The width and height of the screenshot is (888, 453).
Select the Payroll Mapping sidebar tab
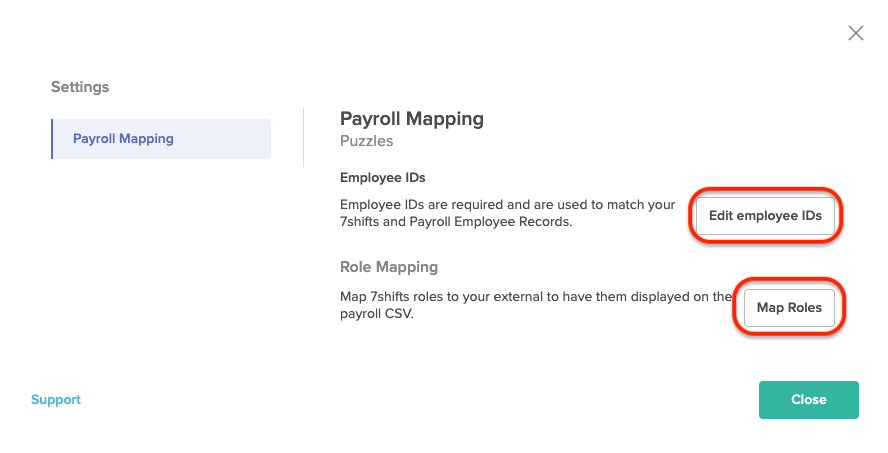tap(161, 139)
